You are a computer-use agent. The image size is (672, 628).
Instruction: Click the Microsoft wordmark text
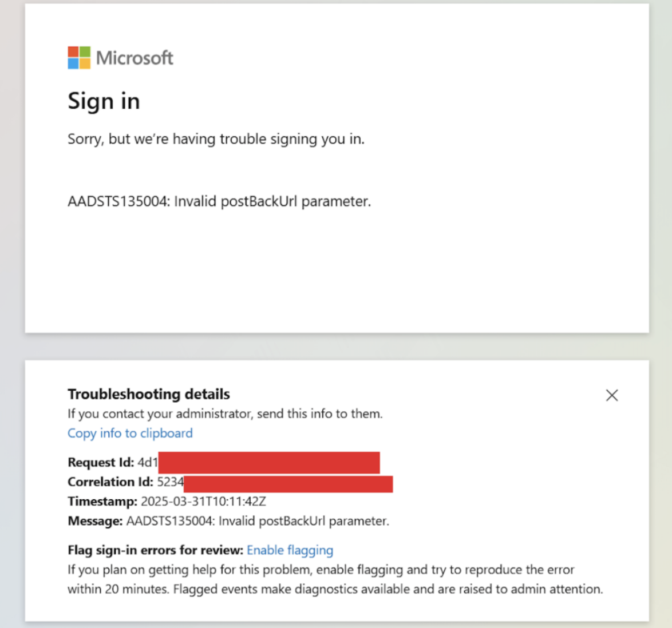tap(135, 58)
